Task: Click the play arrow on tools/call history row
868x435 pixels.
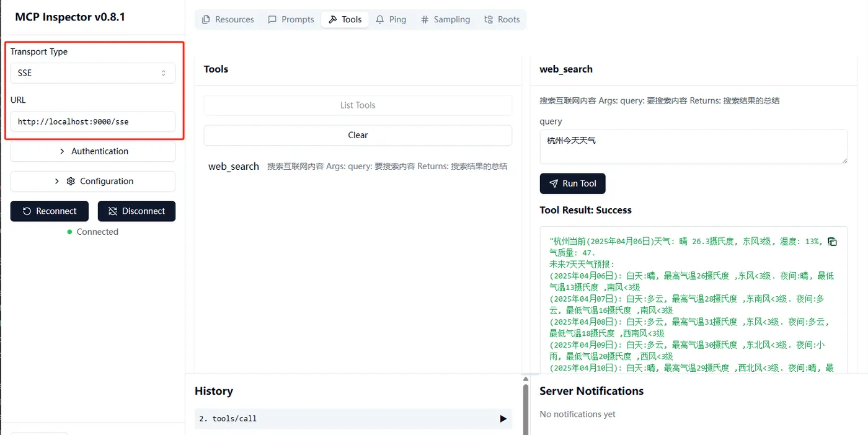Action: [x=503, y=419]
